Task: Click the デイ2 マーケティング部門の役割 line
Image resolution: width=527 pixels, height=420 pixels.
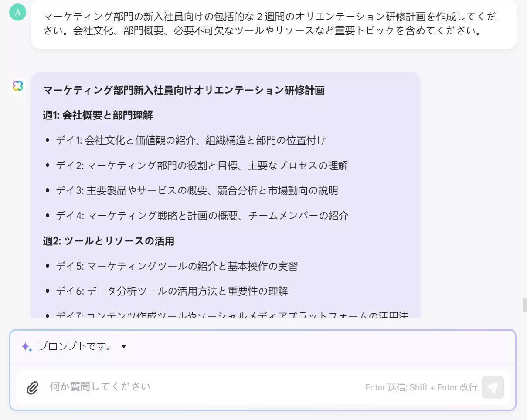Action: click(x=202, y=166)
